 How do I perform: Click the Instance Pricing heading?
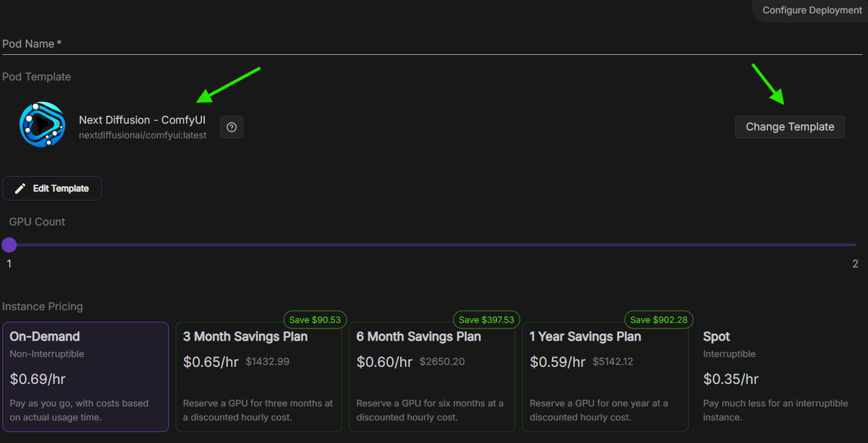click(x=43, y=307)
